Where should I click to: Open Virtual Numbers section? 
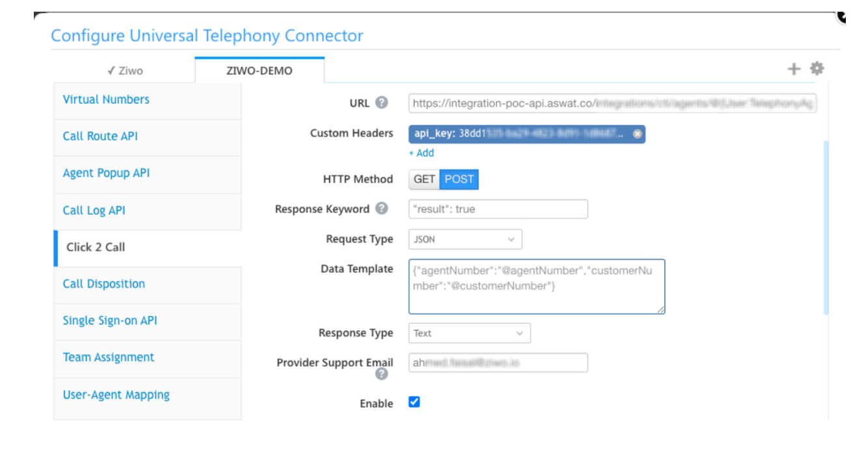(148, 100)
